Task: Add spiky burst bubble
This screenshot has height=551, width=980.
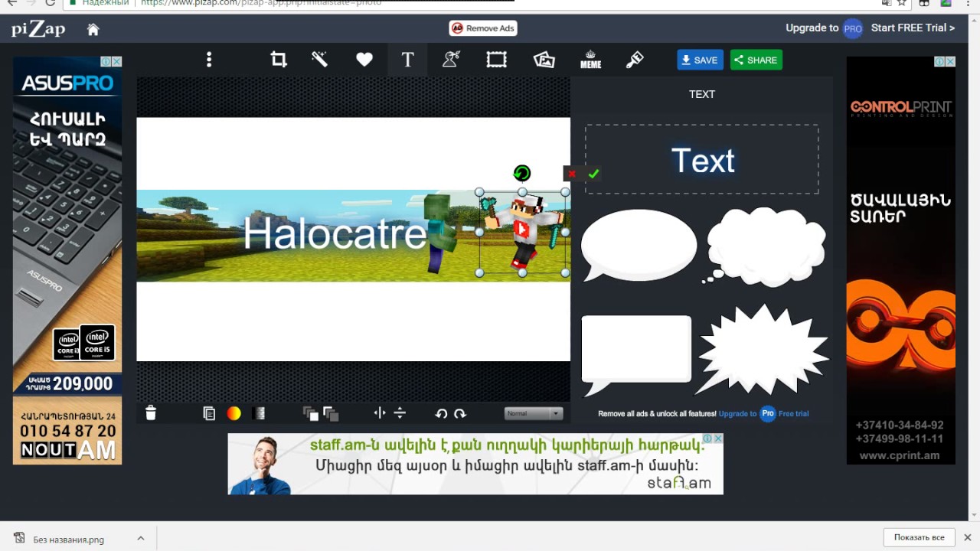Action: pyautogui.click(x=762, y=349)
